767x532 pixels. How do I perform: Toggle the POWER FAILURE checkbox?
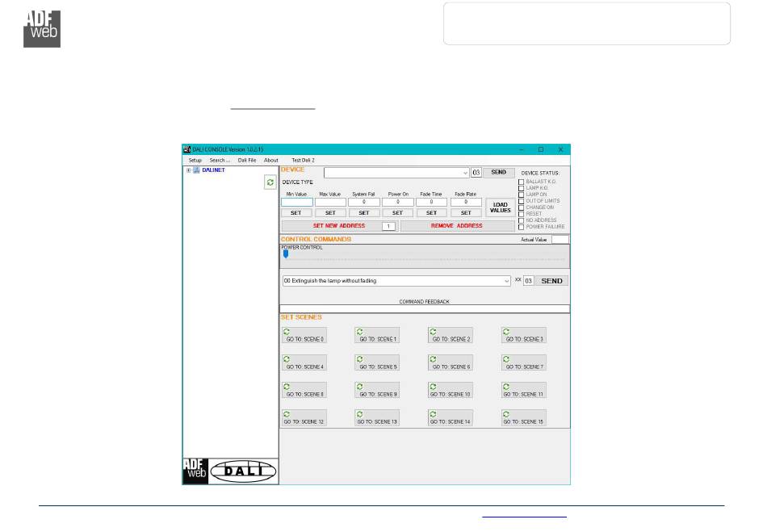[521, 227]
